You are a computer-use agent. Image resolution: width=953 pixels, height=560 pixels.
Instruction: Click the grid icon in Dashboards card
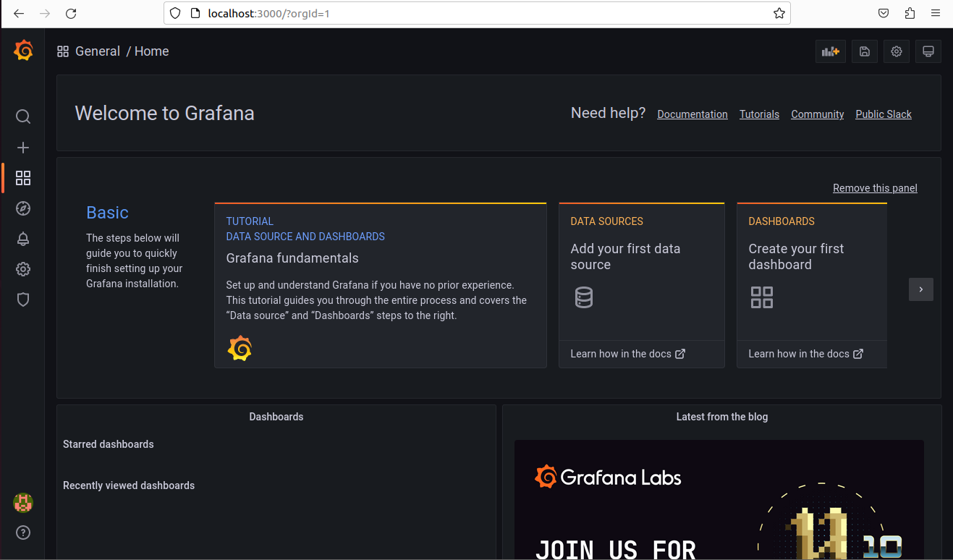[x=762, y=297]
